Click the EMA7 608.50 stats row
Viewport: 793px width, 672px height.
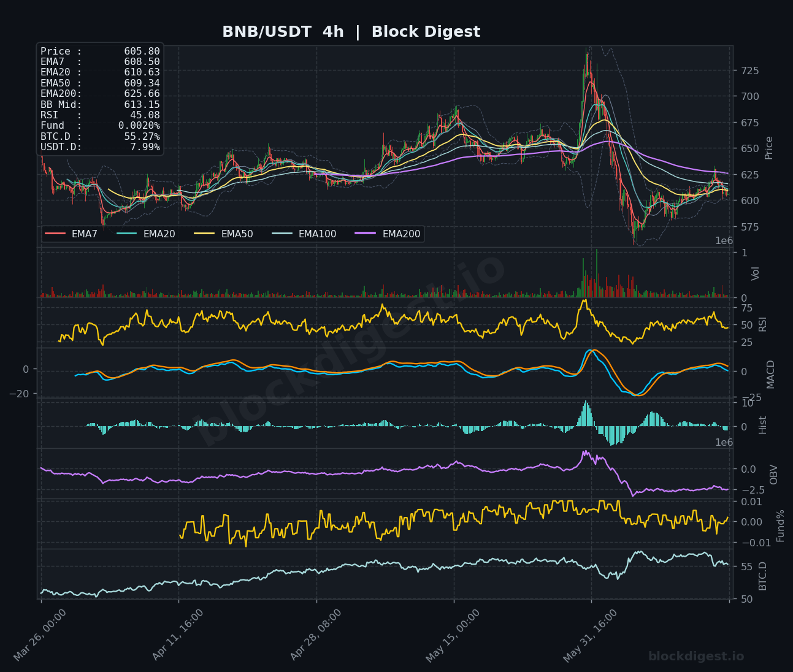[100, 62]
